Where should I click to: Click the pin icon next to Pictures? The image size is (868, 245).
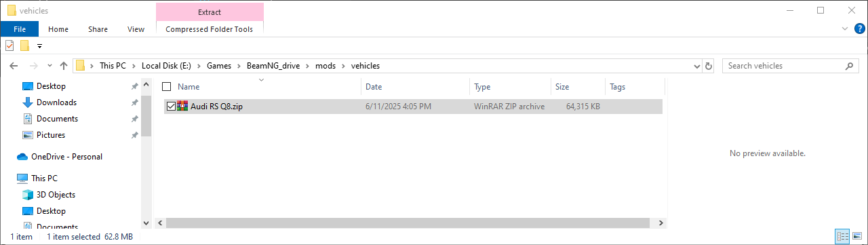(134, 135)
